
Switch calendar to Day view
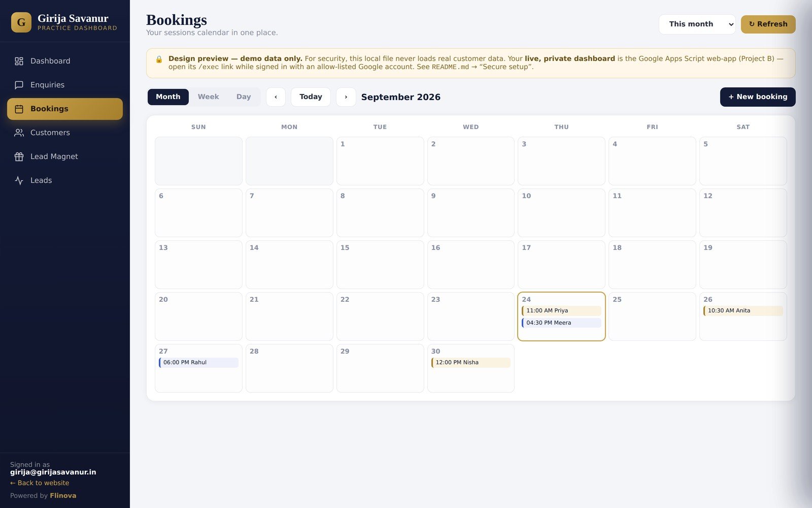click(244, 97)
